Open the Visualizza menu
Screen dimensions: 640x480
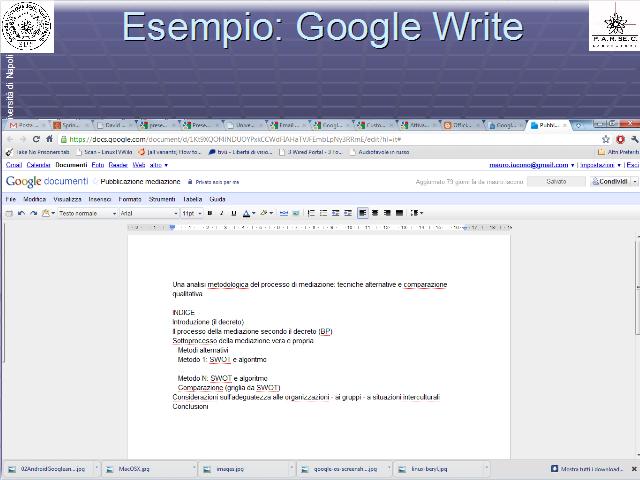pyautogui.click(x=67, y=199)
